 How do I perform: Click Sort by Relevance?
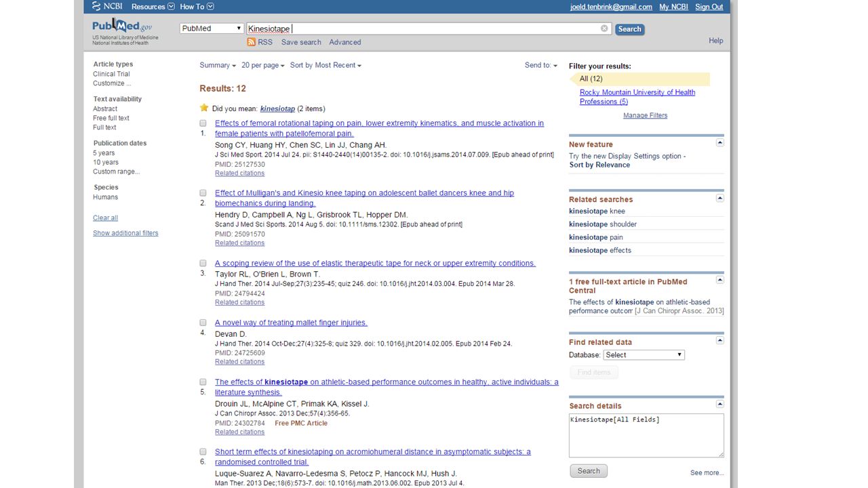tap(599, 165)
